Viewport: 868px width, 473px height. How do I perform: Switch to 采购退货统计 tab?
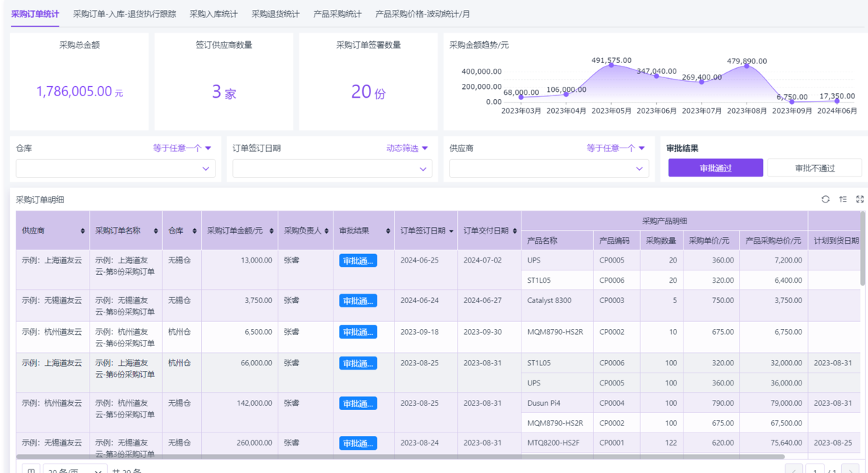point(276,14)
